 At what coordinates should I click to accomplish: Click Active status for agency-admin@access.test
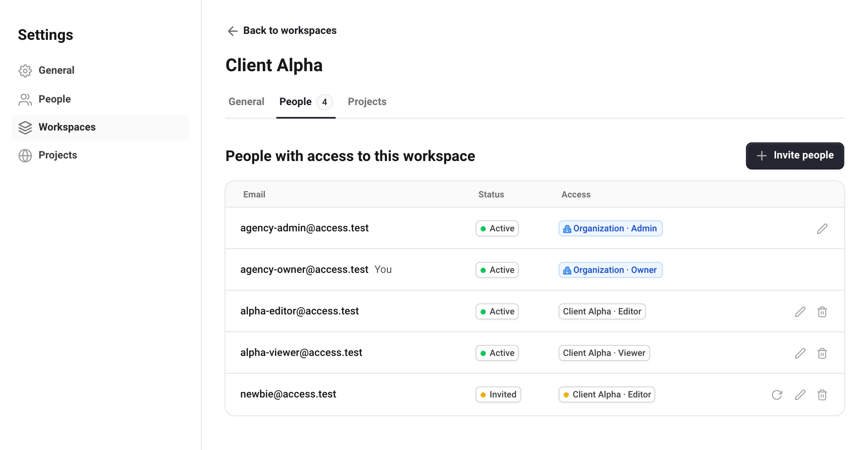[497, 228]
